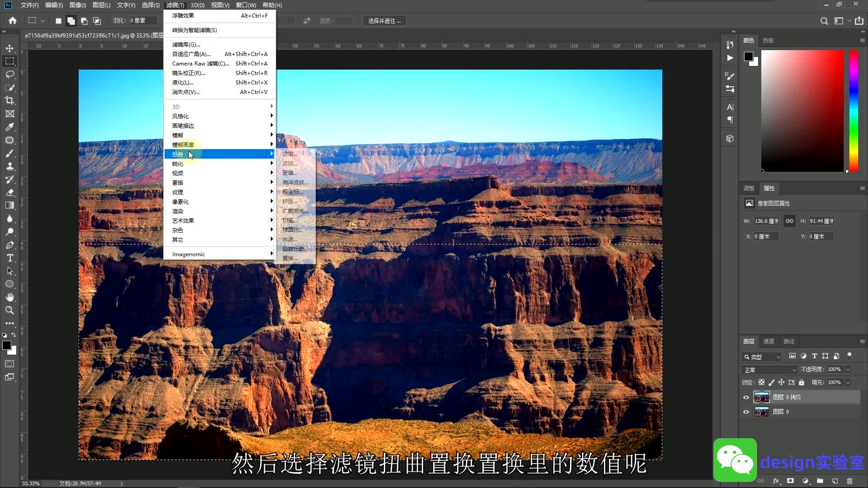Select the Lasso tool

point(9,74)
